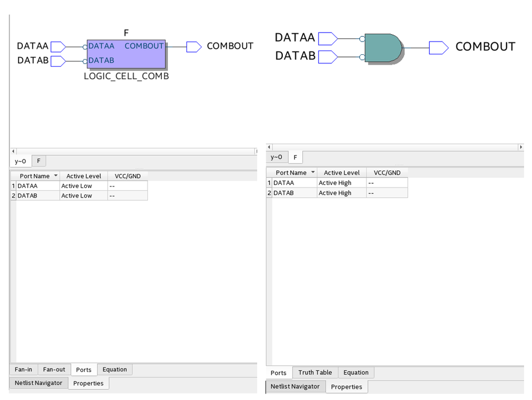Click Port Name sort arrow above Active High rows
Viewport: 532px width, 400px height.
coord(312,173)
